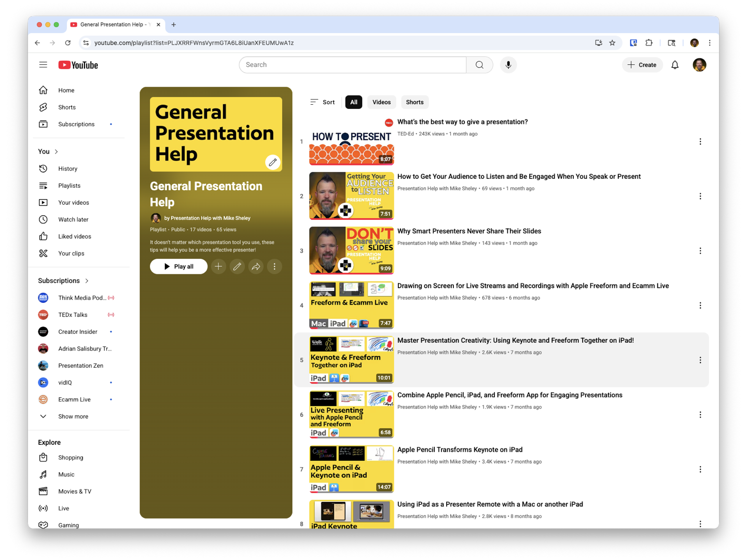Viewport: 747px width, 560px height.
Task: Open Liked videos
Action: (x=79, y=236)
